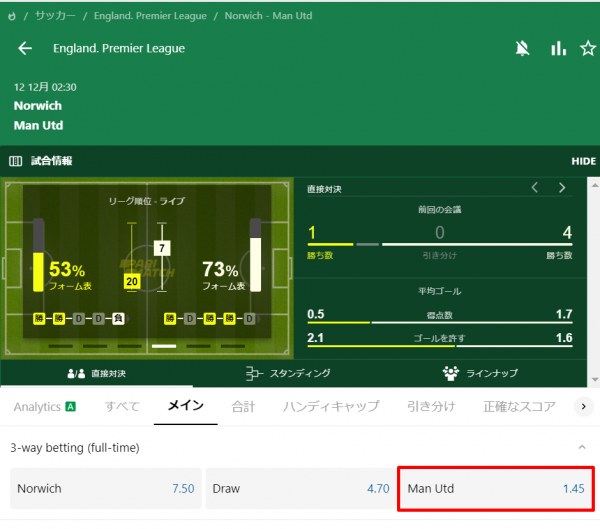This screenshot has width=600, height=529.
Task: Open the Analytics tab
Action: click(45, 407)
